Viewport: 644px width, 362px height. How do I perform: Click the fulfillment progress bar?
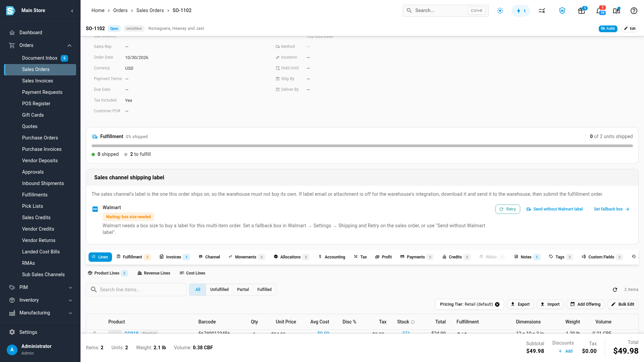[x=362, y=146]
